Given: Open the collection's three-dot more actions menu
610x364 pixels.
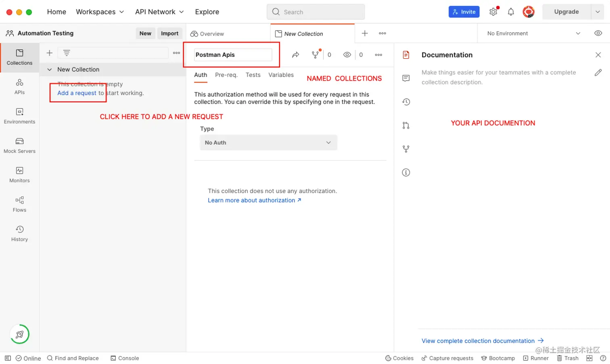Looking at the screenshot, I should (x=378, y=55).
